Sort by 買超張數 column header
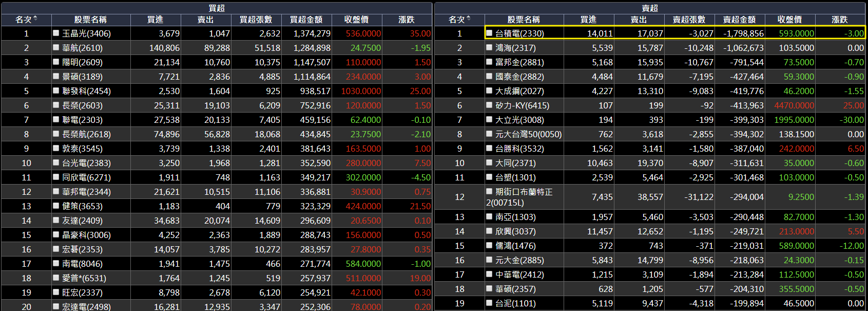This screenshot has width=868, height=311. [256, 20]
